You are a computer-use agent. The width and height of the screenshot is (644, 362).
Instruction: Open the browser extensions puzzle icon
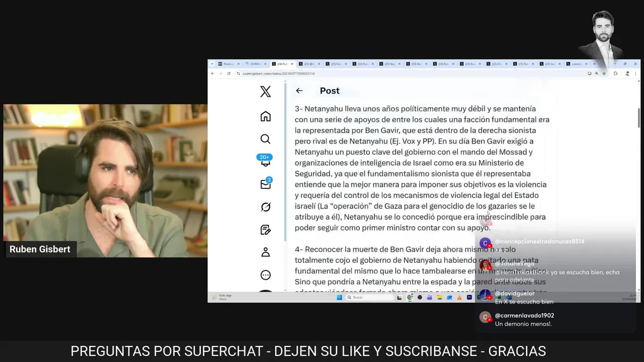(615, 73)
